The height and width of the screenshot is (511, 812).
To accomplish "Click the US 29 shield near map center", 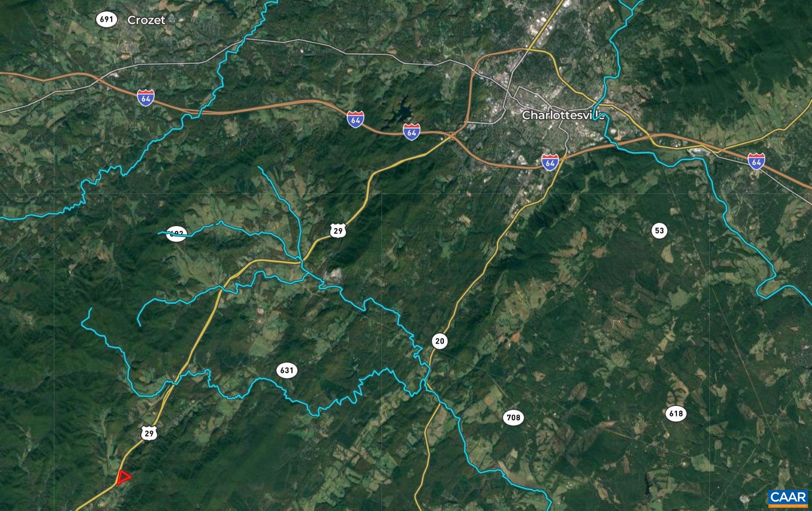I will [x=338, y=231].
